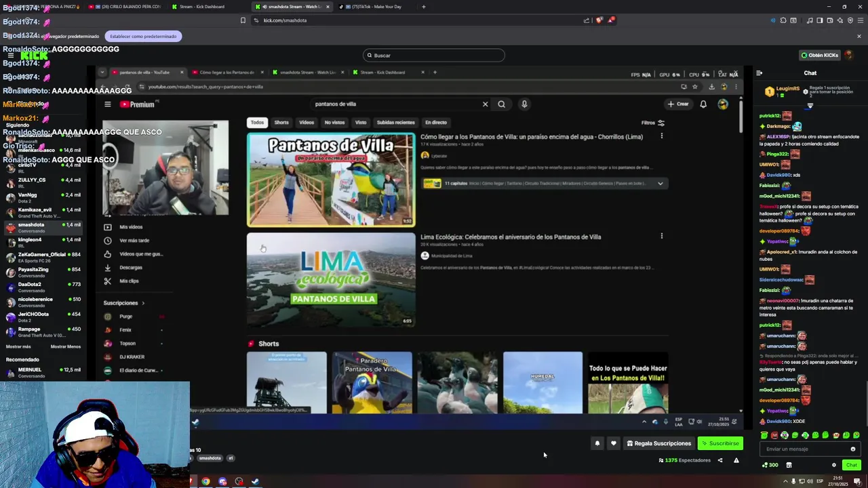
Task: Open the YouTube 'Filtros' options
Action: 652,123
